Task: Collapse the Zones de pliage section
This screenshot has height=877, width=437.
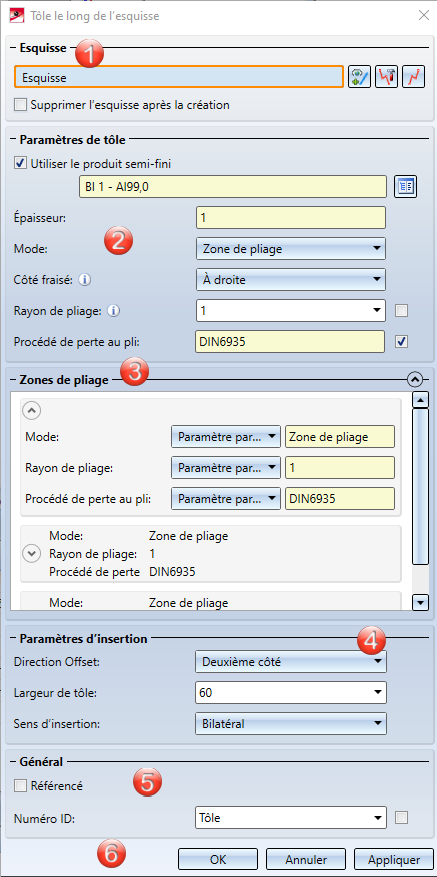Action: point(415,380)
